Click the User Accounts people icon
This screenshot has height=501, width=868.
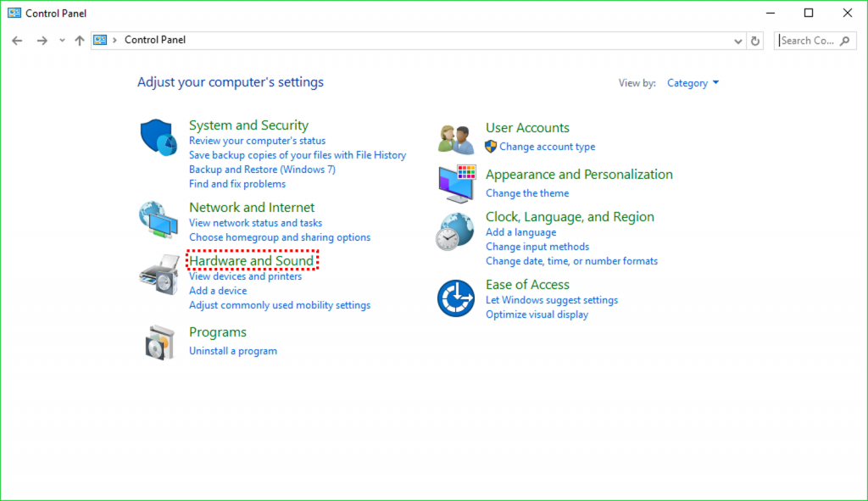(456, 139)
